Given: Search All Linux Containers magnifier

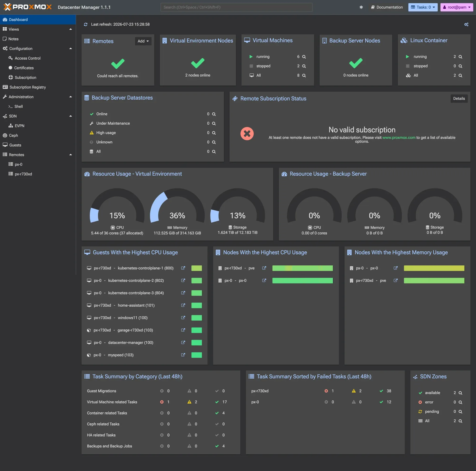Looking at the screenshot, I should tap(460, 76).
